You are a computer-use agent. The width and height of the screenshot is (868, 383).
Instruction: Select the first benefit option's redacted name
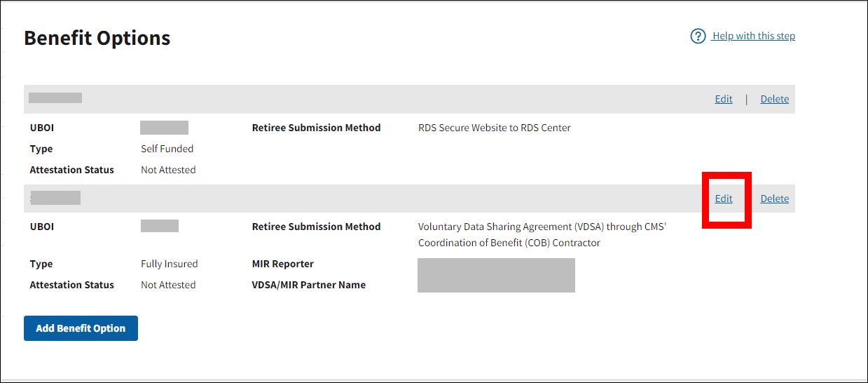point(55,98)
